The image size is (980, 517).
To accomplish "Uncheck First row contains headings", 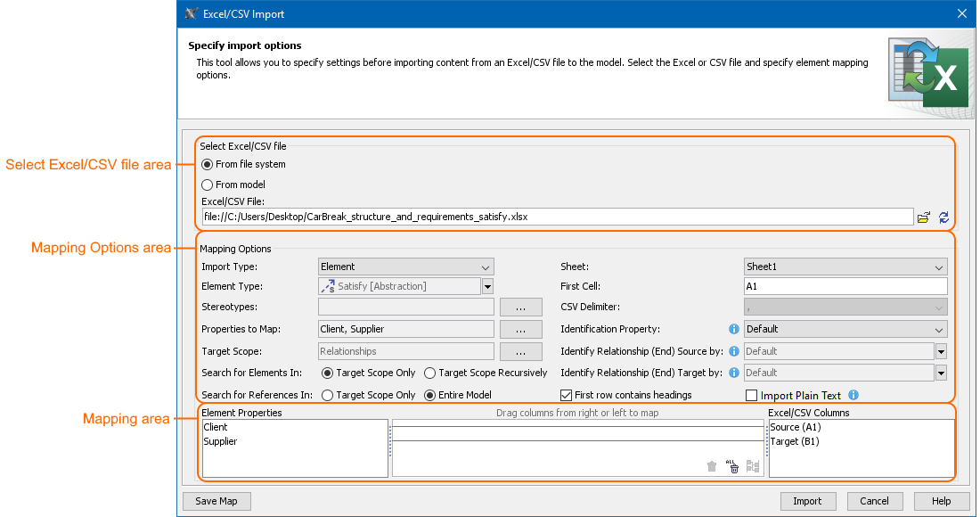I will [x=566, y=395].
